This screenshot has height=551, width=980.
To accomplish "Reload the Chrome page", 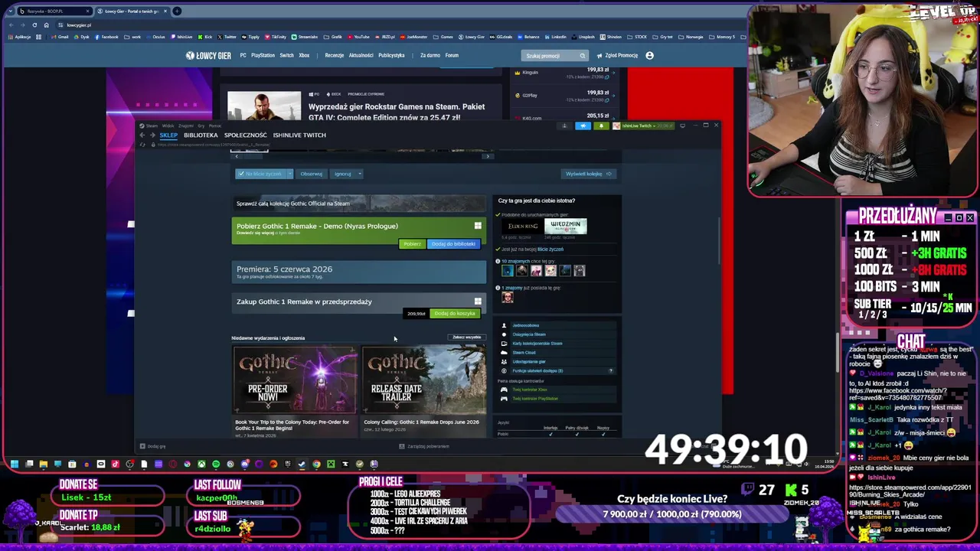I will click(x=34, y=24).
